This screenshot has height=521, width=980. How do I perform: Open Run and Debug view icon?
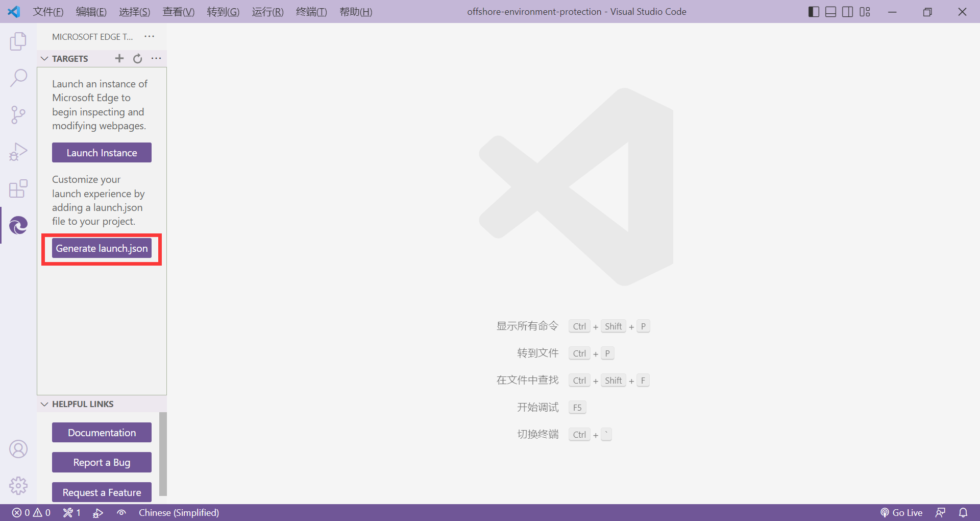[x=18, y=152]
